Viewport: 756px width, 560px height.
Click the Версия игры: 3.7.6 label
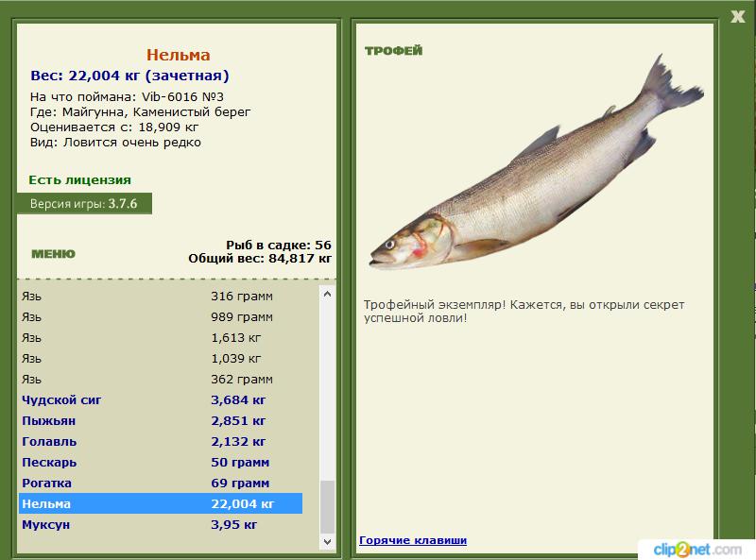point(84,203)
